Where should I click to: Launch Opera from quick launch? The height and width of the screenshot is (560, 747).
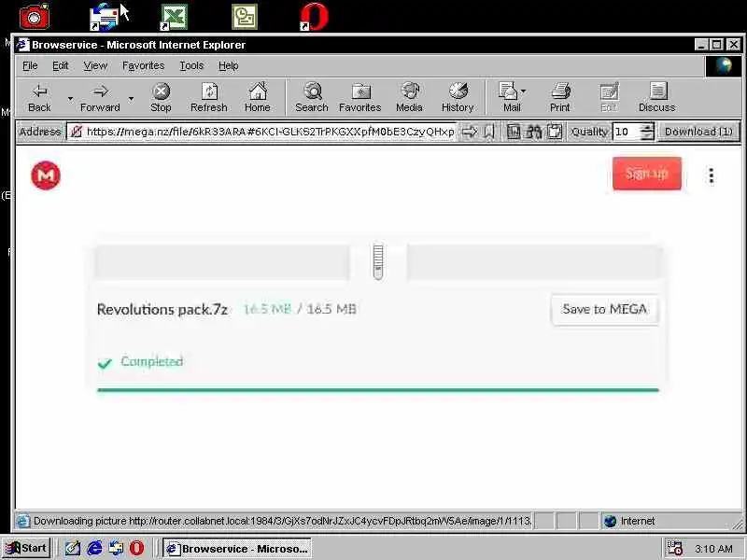136,548
